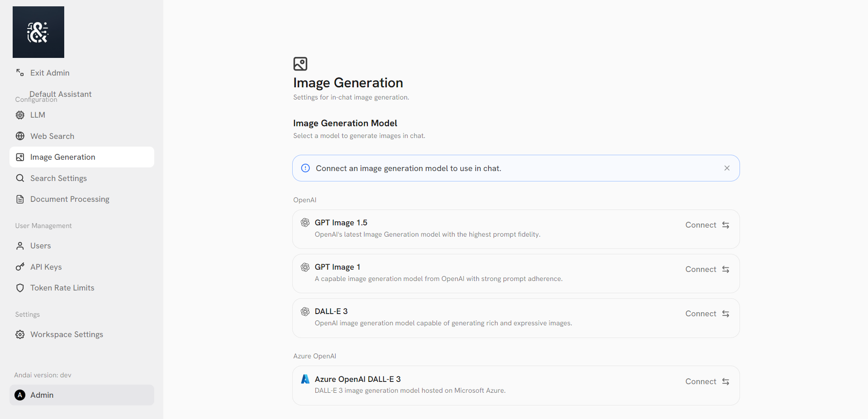Click the Image Generation page header icon
868x419 pixels.
300,64
